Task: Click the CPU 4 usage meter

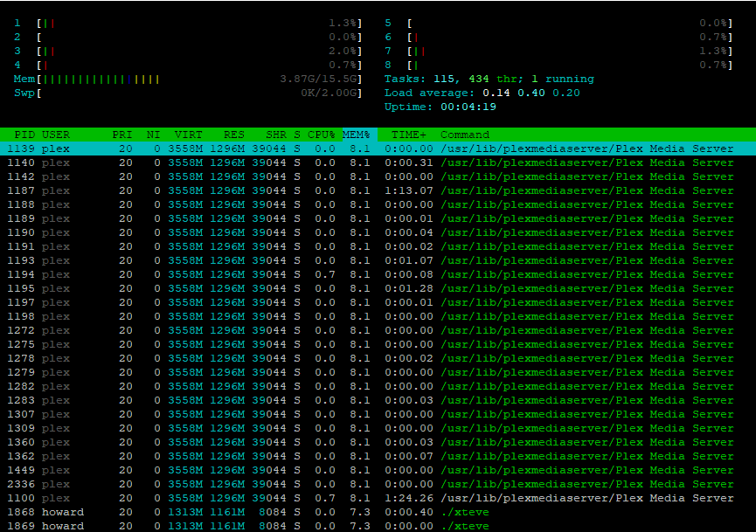Action: click(x=188, y=65)
